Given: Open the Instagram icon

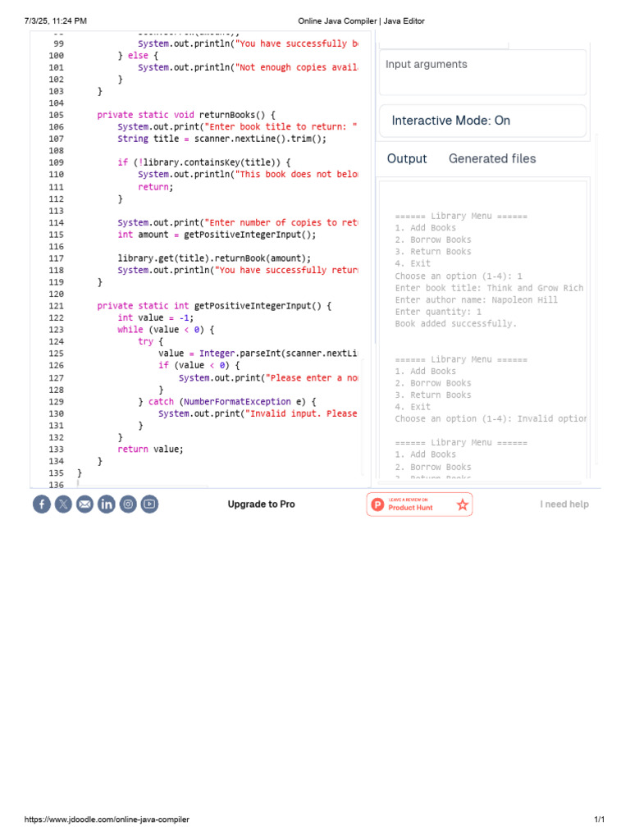Looking at the screenshot, I should 128,504.
